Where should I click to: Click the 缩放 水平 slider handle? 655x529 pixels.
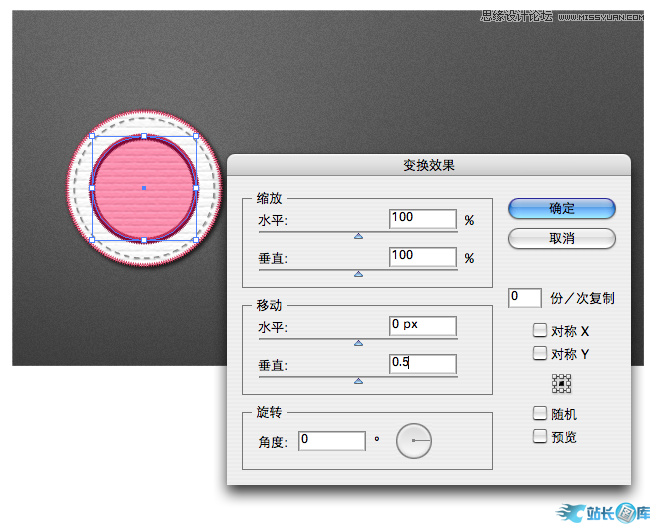358,236
